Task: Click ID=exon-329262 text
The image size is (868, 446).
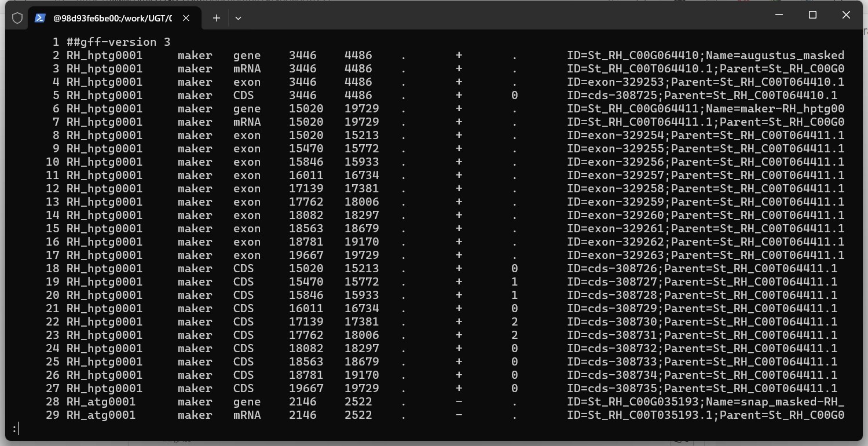Action: tap(616, 242)
